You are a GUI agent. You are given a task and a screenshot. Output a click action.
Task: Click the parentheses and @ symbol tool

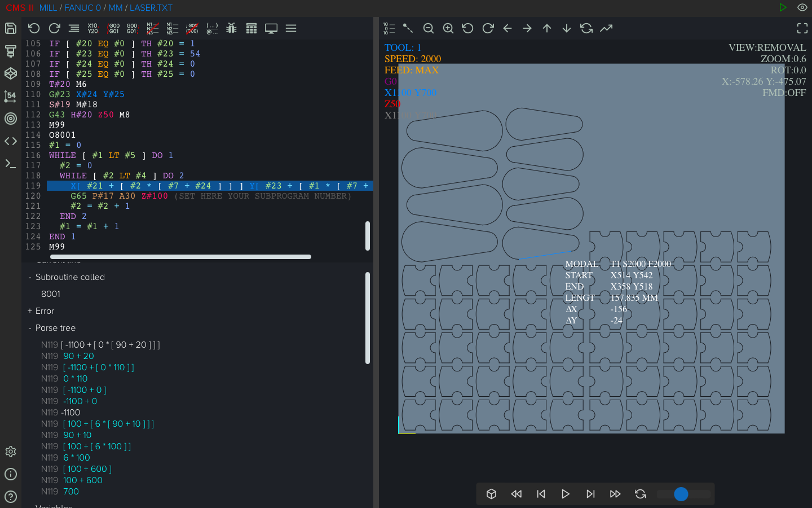click(x=212, y=28)
